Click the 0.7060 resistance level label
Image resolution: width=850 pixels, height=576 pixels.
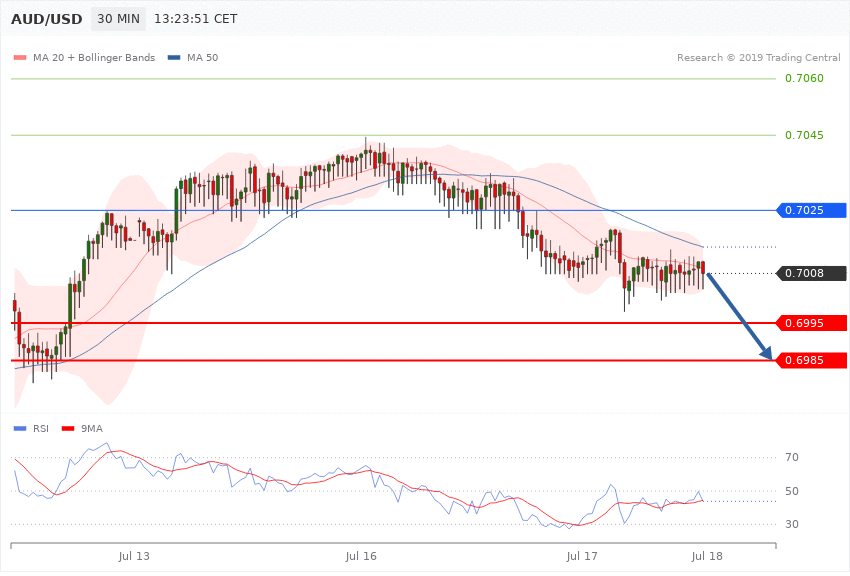(804, 78)
